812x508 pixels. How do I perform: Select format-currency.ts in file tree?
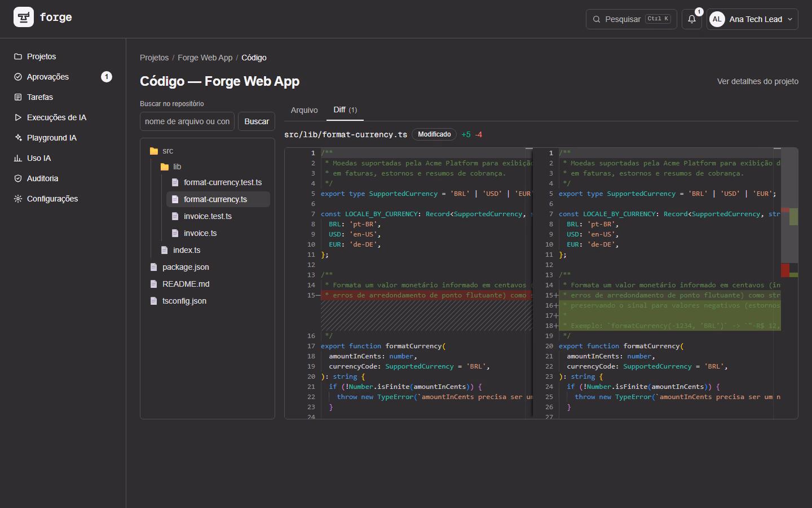[218, 199]
